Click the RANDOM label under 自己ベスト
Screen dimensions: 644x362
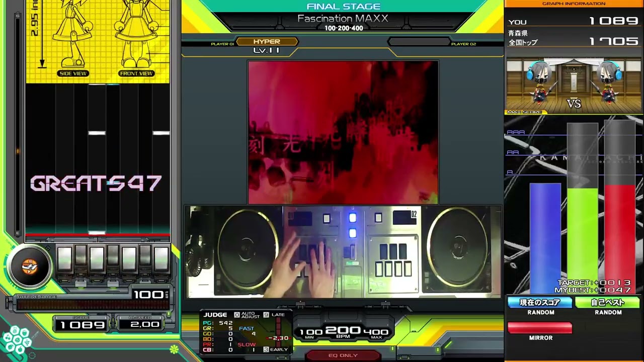coord(608,312)
